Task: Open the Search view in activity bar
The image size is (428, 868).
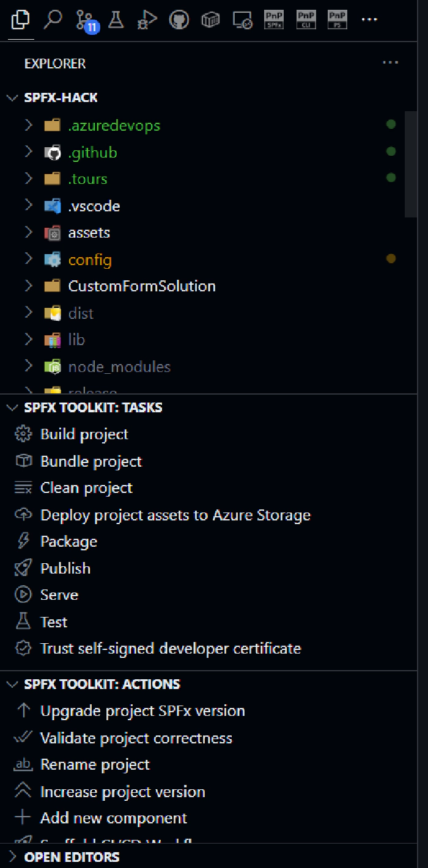Action: pyautogui.click(x=53, y=20)
